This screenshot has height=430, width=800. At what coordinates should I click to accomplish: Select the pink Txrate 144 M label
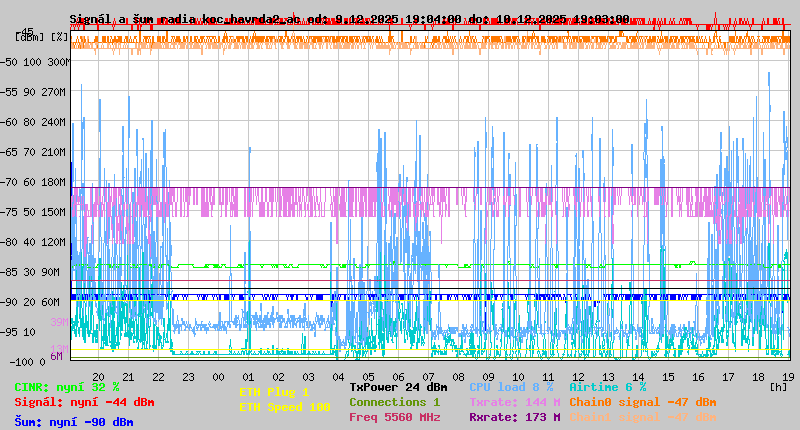point(514,402)
